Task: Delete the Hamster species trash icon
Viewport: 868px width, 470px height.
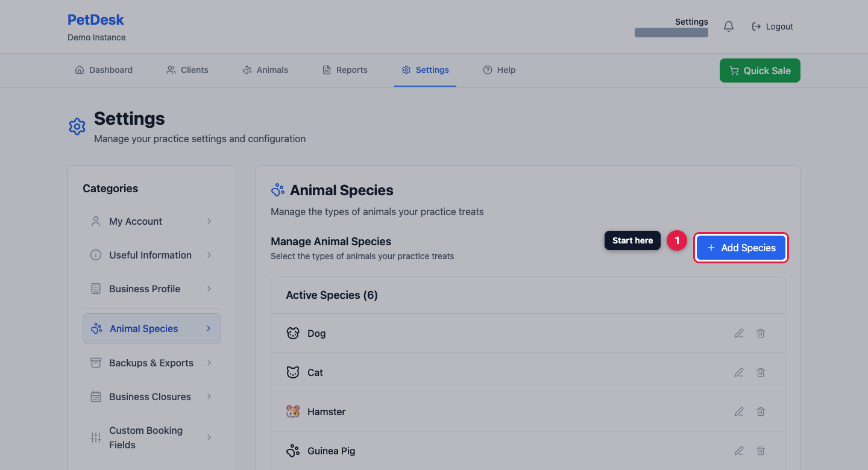Action: [761, 412]
